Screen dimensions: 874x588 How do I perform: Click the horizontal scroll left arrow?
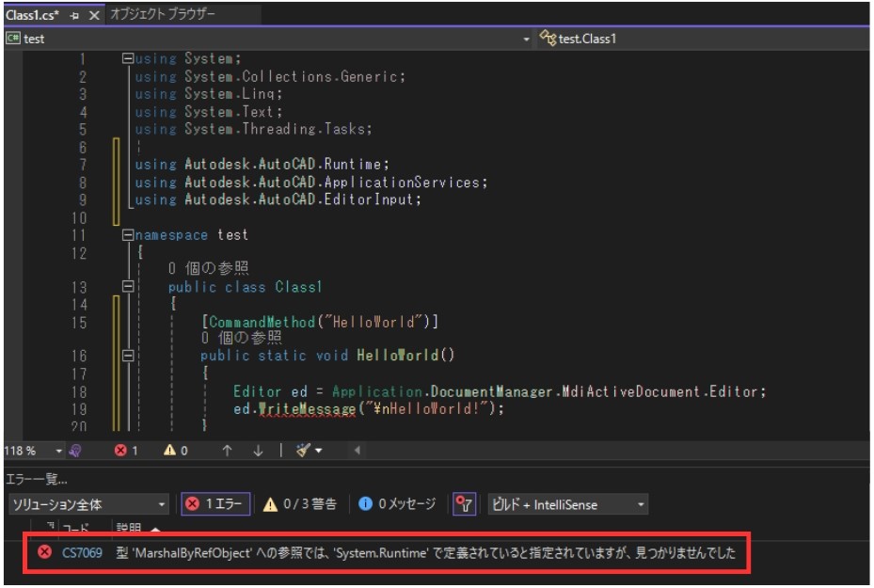point(357,450)
